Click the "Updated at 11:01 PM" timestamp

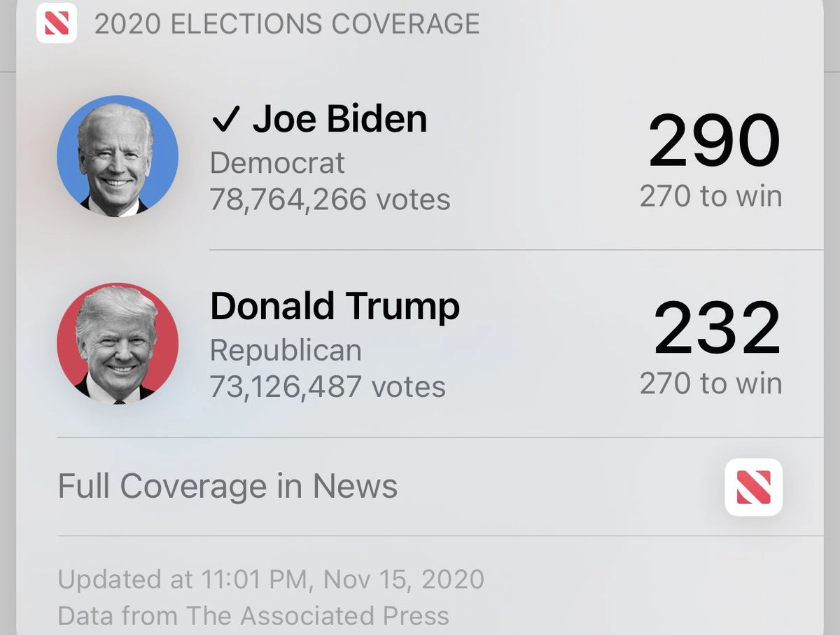(x=270, y=580)
